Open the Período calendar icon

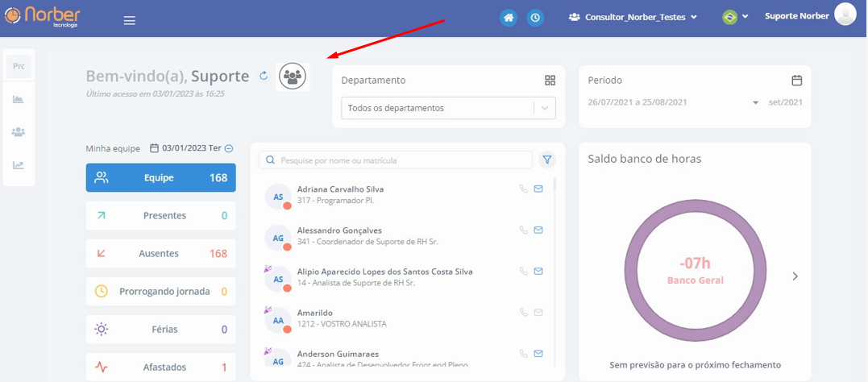point(796,81)
